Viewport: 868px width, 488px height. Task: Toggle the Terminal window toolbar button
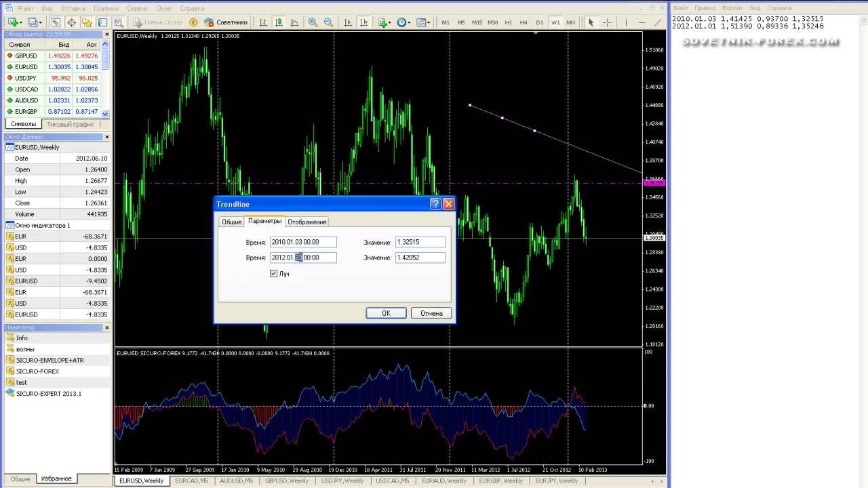[x=102, y=22]
